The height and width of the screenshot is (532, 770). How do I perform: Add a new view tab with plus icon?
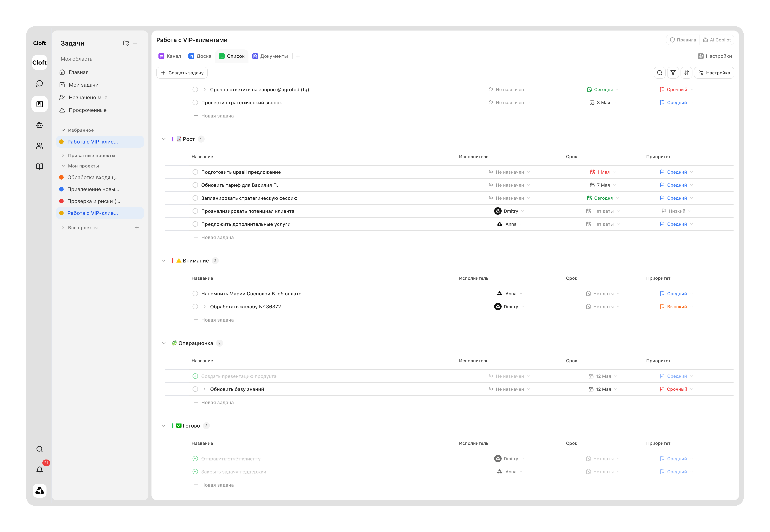(x=298, y=56)
